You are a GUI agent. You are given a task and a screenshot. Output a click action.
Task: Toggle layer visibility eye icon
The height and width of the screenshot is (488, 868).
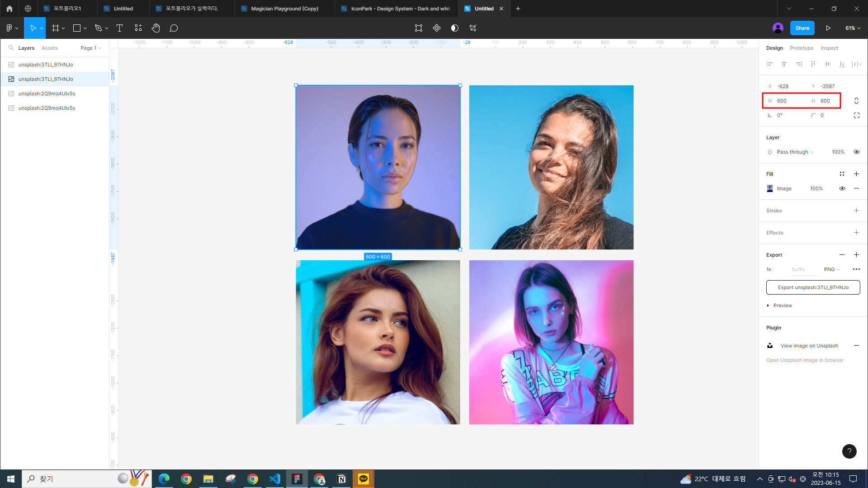point(856,152)
